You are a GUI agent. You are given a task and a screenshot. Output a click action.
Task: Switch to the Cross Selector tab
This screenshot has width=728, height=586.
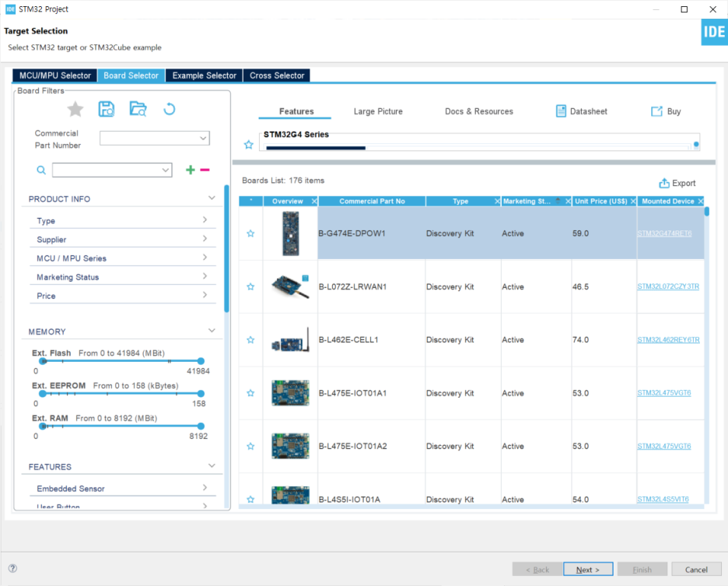tap(277, 75)
